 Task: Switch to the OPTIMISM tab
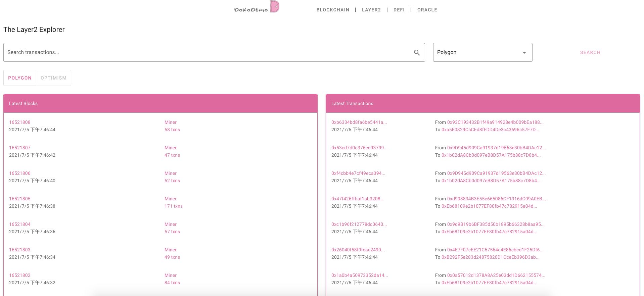pos(54,78)
